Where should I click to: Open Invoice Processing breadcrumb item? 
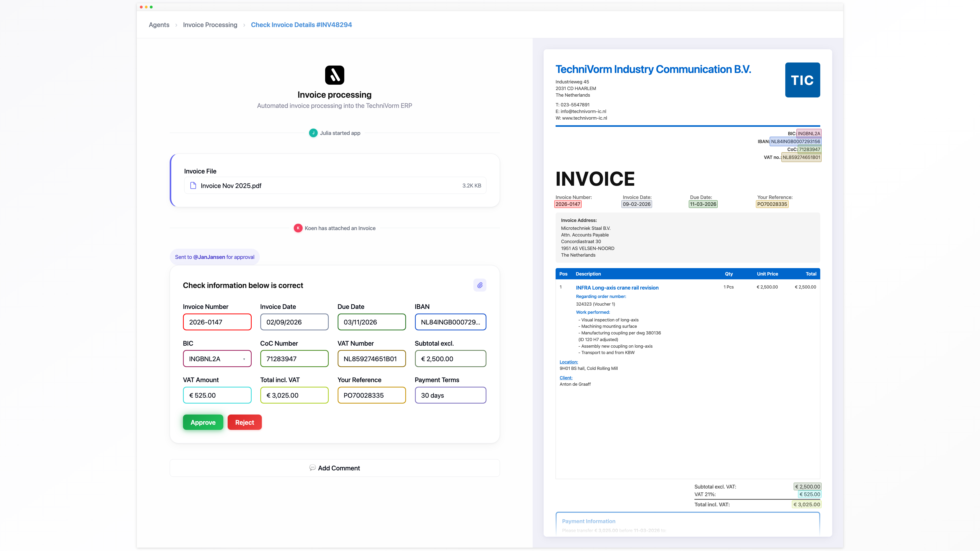point(210,25)
